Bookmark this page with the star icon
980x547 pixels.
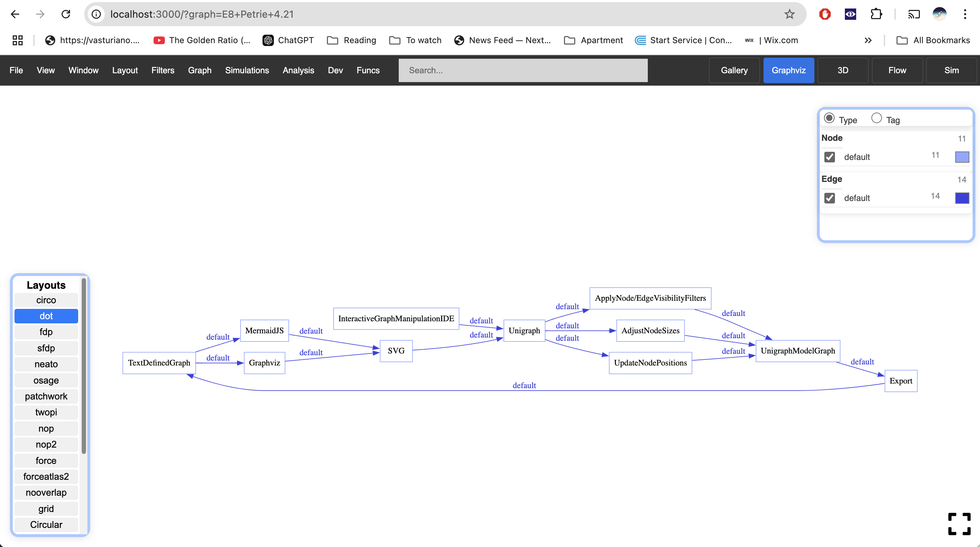789,14
